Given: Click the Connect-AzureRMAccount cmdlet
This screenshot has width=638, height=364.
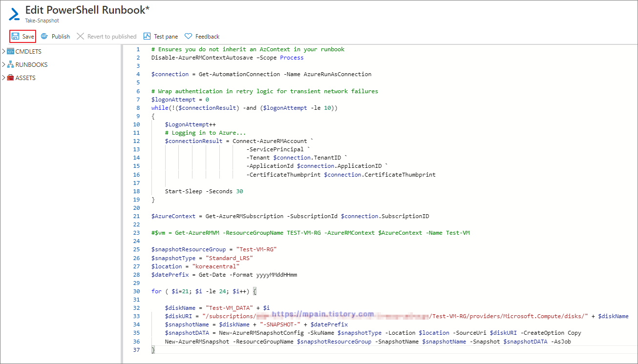Looking at the screenshot, I should (270, 141).
